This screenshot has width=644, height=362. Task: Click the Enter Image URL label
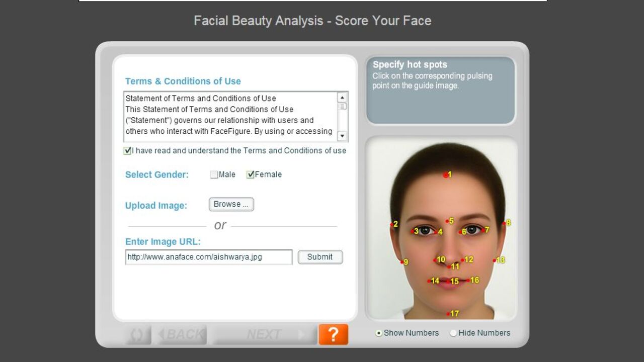click(x=163, y=242)
